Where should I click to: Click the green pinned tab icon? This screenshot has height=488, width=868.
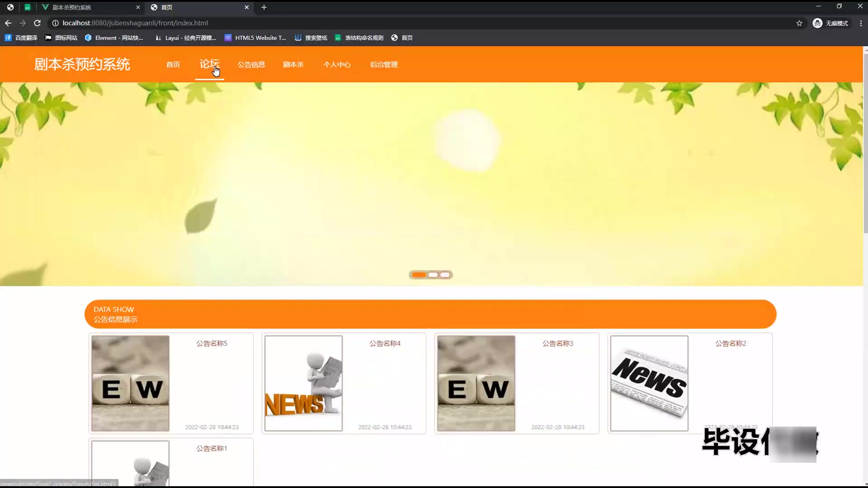pos(28,7)
